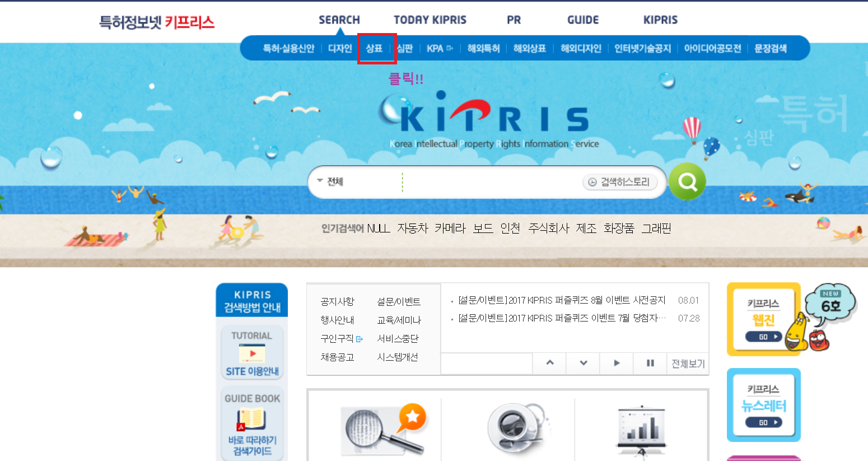
Task: Click popular keyword 카메라
Action: pos(450,228)
